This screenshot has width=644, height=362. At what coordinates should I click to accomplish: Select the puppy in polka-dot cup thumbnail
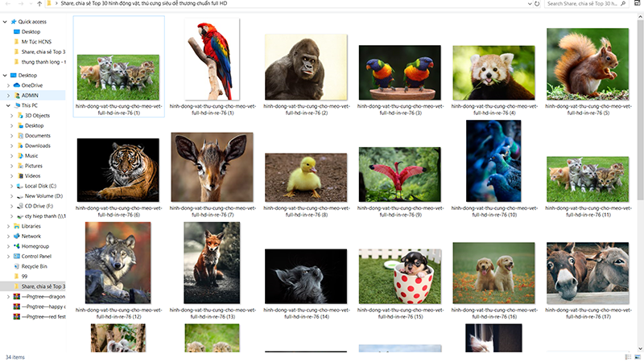pos(399,276)
